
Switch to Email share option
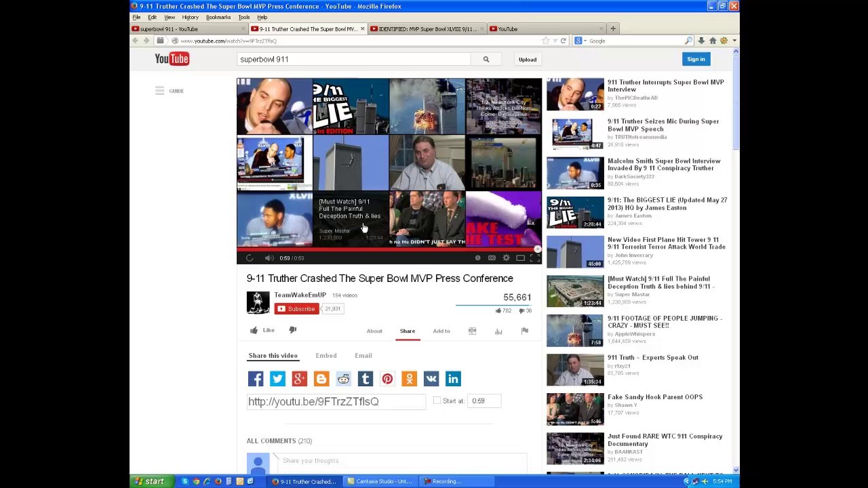pos(363,355)
